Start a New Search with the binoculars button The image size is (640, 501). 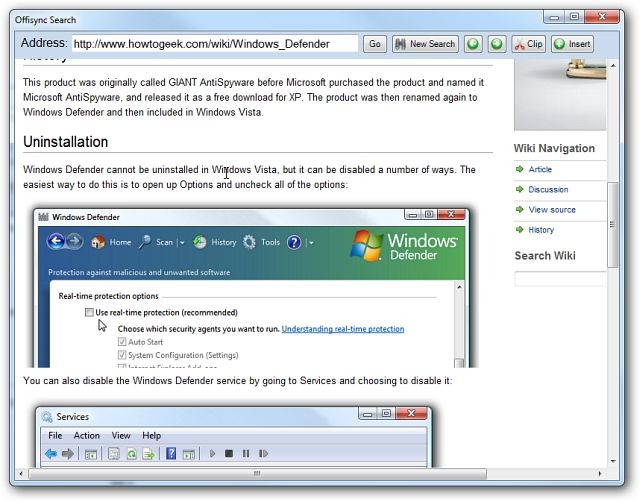pyautogui.click(x=425, y=44)
